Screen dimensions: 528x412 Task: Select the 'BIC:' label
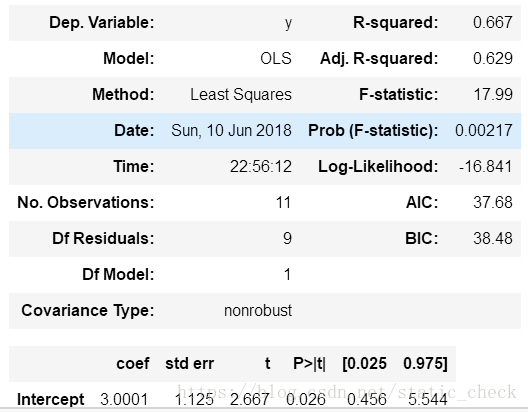point(422,239)
